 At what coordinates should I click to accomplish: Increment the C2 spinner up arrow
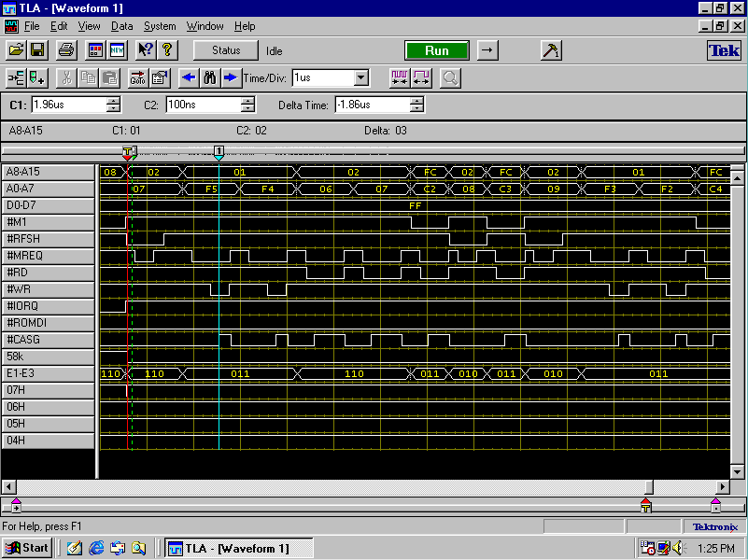point(248,101)
